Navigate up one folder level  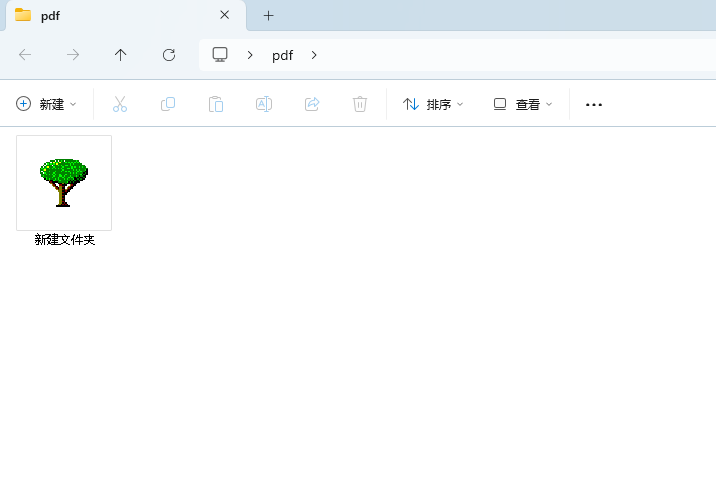[x=121, y=55]
